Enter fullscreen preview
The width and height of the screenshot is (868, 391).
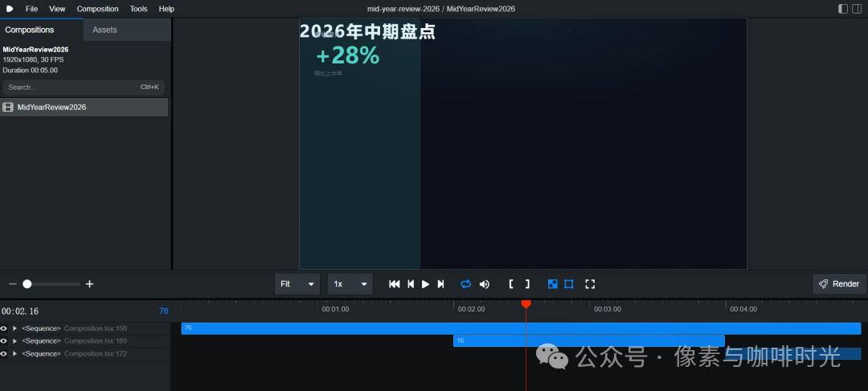590,284
